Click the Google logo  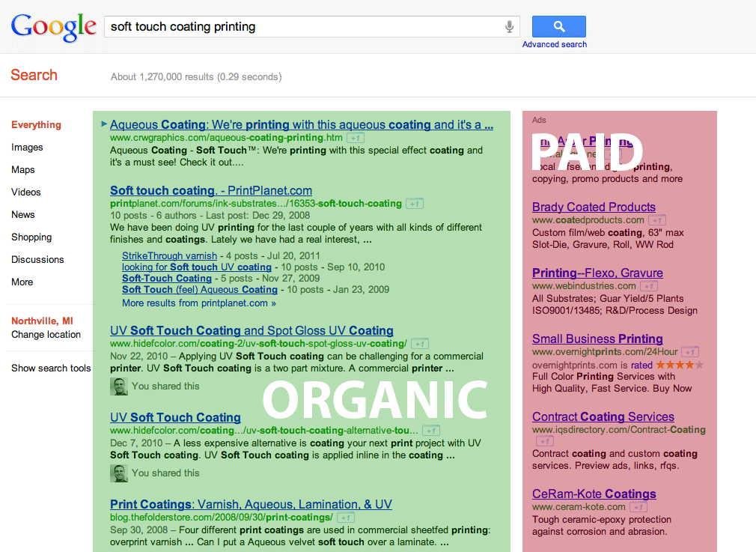(x=53, y=27)
